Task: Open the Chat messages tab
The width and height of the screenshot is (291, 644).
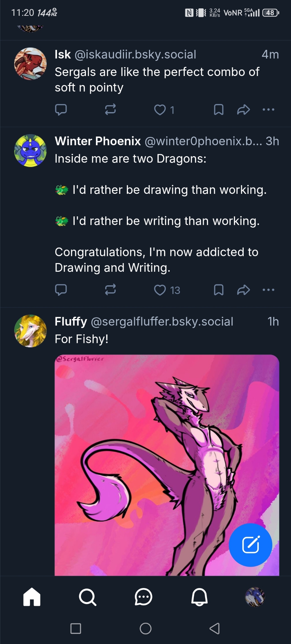Action: pos(143,597)
